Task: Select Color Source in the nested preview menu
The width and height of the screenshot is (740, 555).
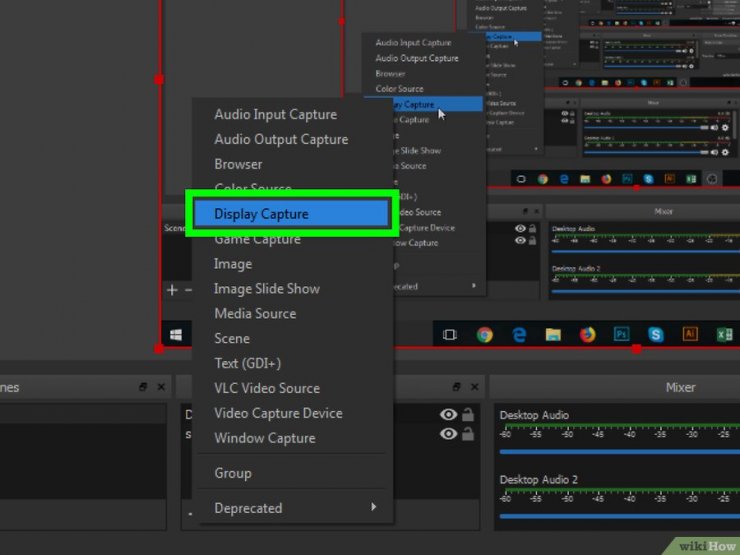Action: click(x=399, y=89)
